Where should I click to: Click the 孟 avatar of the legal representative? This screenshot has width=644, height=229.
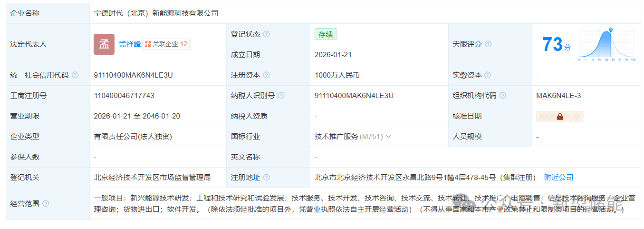click(104, 44)
